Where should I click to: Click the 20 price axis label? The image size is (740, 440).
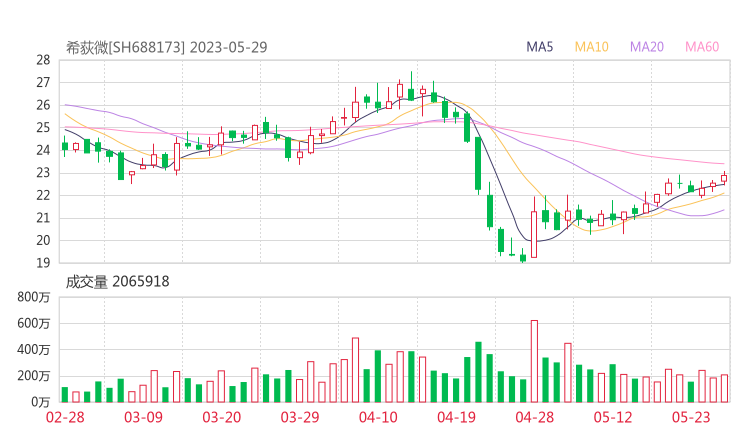[x=43, y=240]
